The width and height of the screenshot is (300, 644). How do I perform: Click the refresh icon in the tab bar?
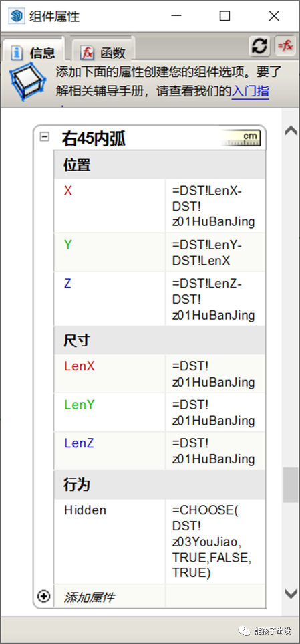[259, 46]
